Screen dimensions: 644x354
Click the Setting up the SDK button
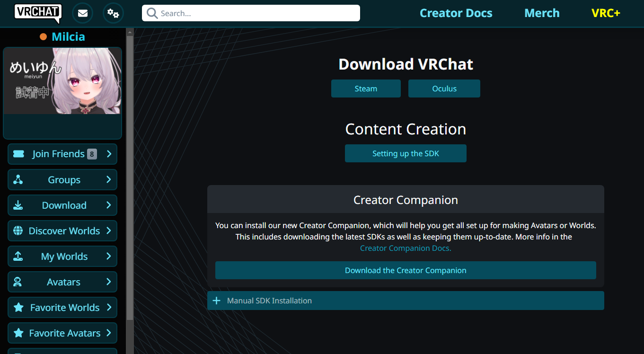(406, 153)
